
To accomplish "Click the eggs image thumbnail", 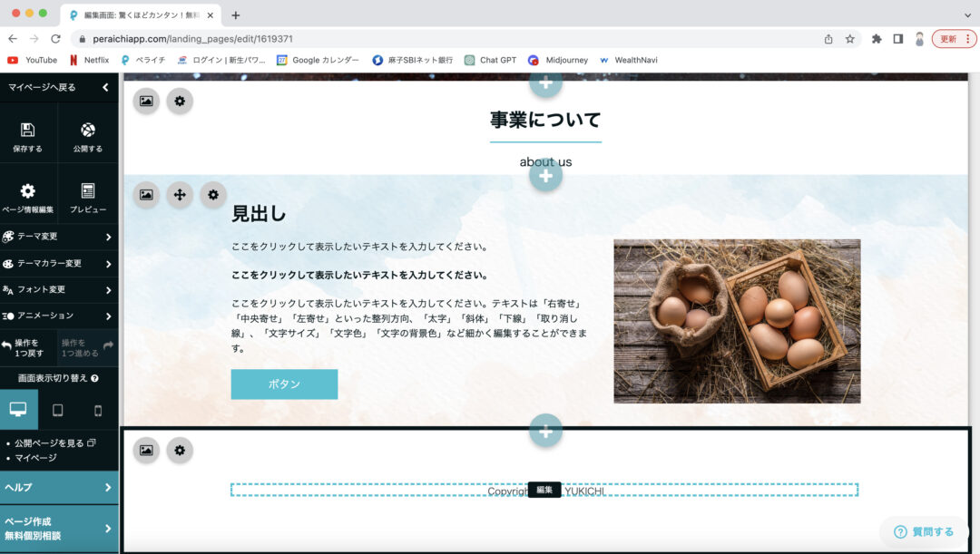I will tap(737, 321).
